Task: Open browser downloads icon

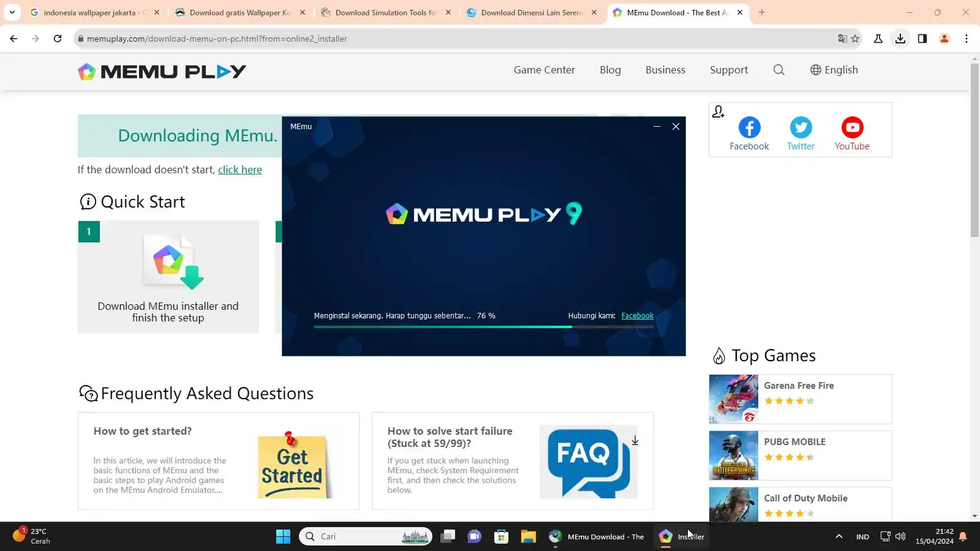Action: (x=900, y=39)
